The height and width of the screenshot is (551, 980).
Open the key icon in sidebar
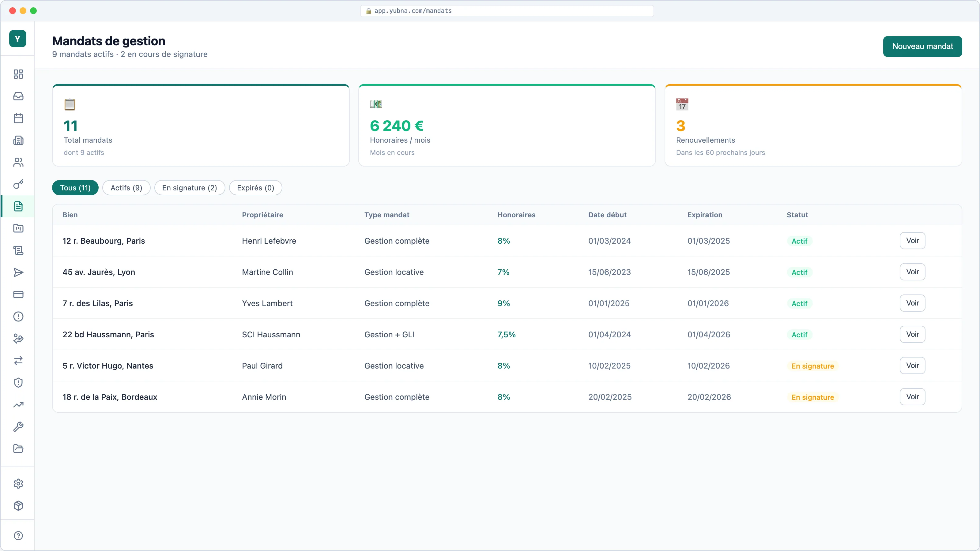tap(18, 184)
